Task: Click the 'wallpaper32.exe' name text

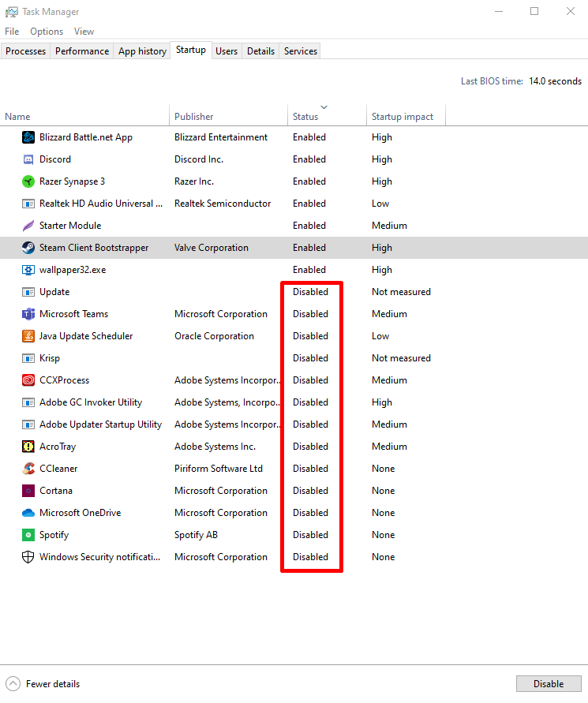Action: [73, 270]
